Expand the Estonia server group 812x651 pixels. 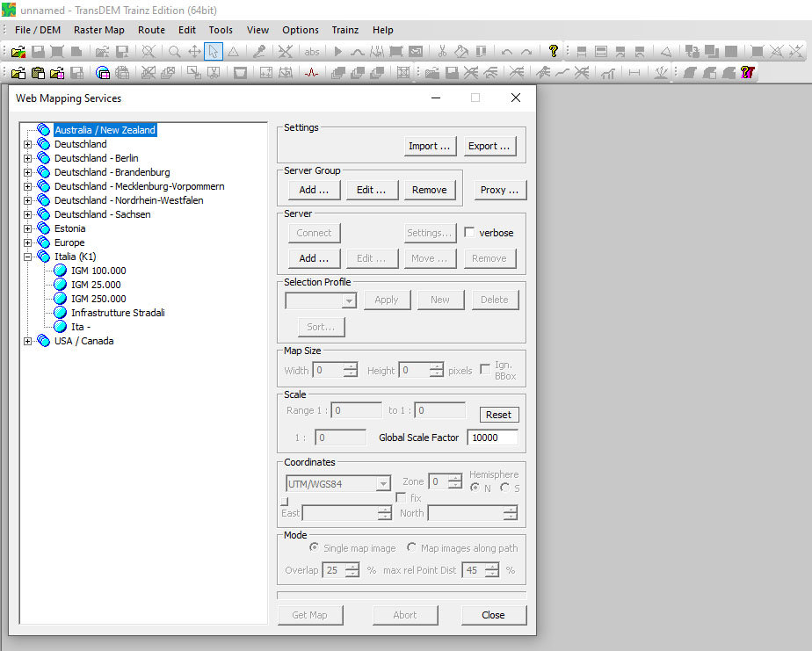(28, 228)
